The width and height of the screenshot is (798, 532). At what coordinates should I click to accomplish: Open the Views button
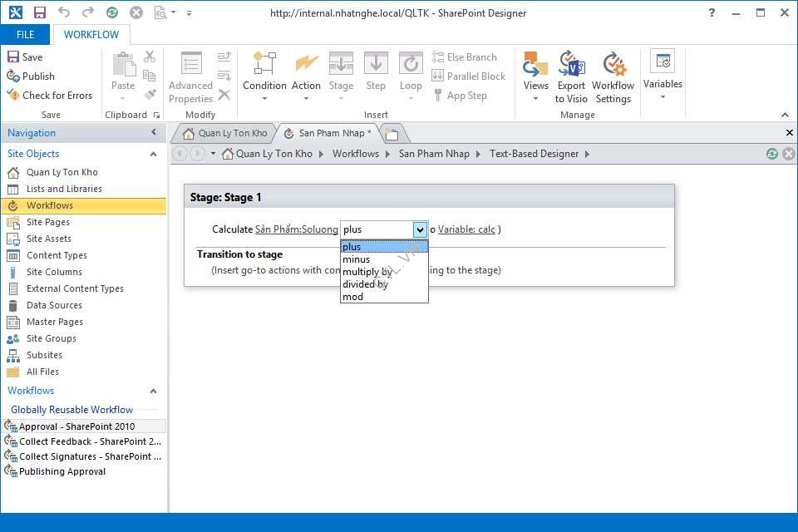tap(535, 76)
